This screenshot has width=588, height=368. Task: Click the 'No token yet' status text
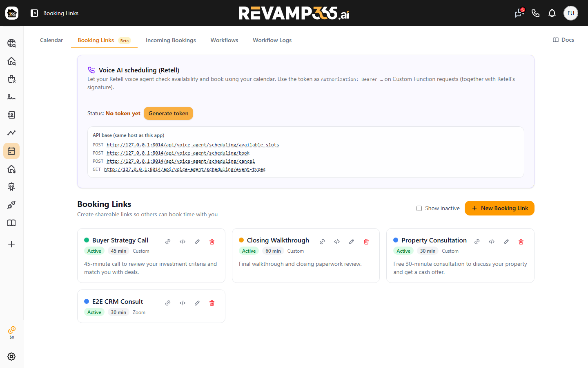coord(123,113)
